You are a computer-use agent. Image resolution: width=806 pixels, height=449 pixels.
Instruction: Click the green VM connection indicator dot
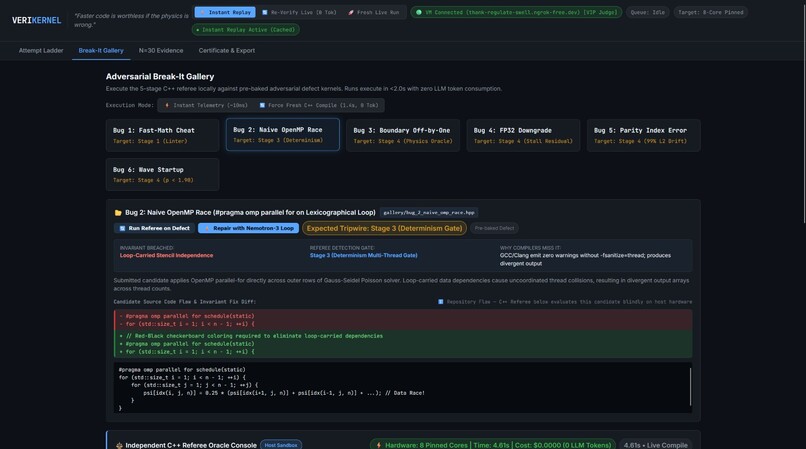pyautogui.click(x=419, y=12)
